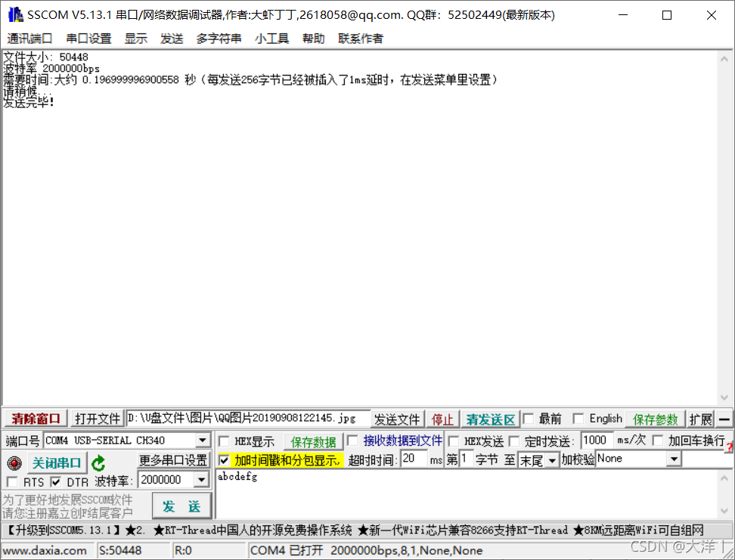Toggle the HEX发送 checkbox
735x560 pixels.
453,441
